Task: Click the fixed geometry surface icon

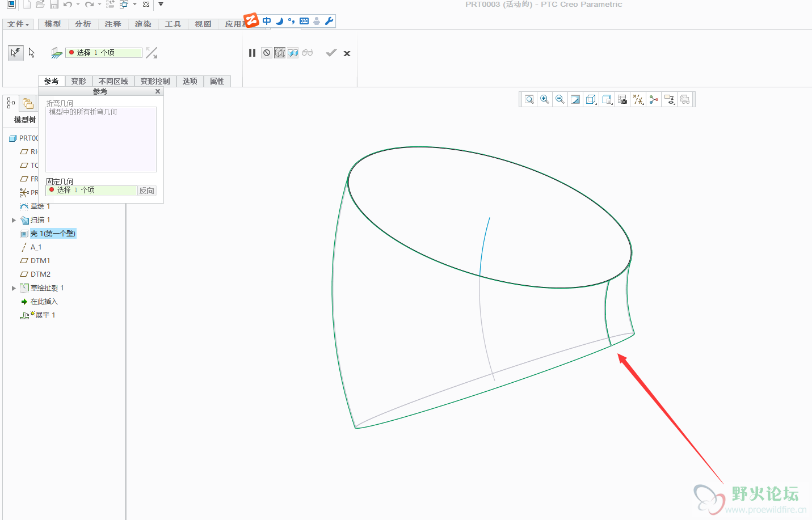Action: point(56,53)
